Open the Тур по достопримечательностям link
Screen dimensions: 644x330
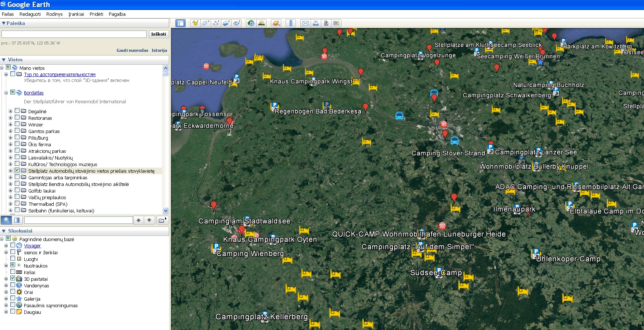60,74
